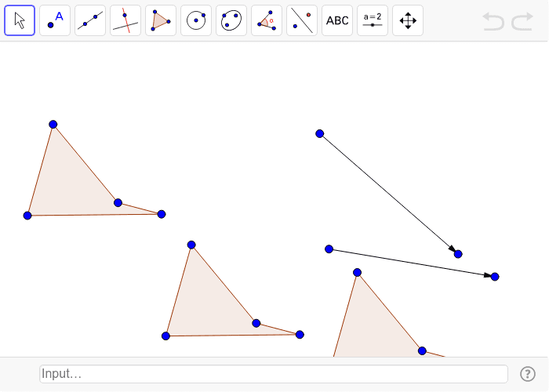Choose the ABC text tool
This screenshot has height=392, width=549.
coord(337,20)
